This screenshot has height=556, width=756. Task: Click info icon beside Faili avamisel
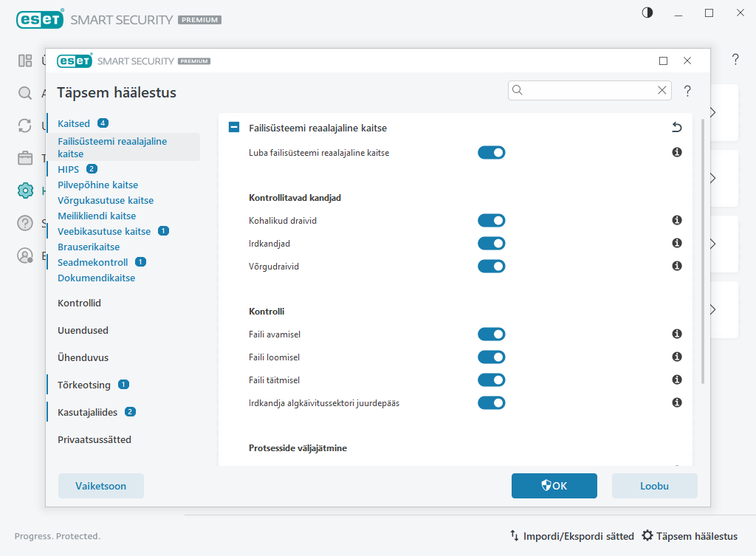click(x=676, y=334)
